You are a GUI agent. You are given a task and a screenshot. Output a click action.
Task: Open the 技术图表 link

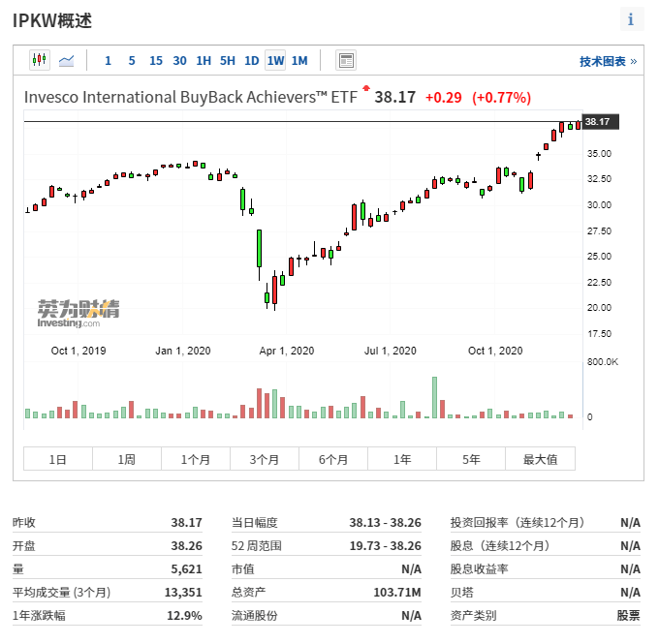click(x=609, y=61)
